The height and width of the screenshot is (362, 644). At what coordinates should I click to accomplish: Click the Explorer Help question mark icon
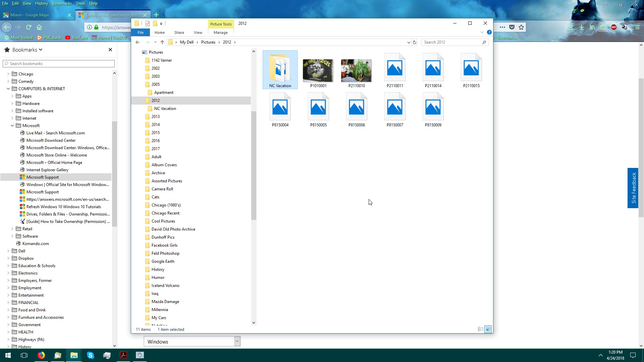pos(489,33)
